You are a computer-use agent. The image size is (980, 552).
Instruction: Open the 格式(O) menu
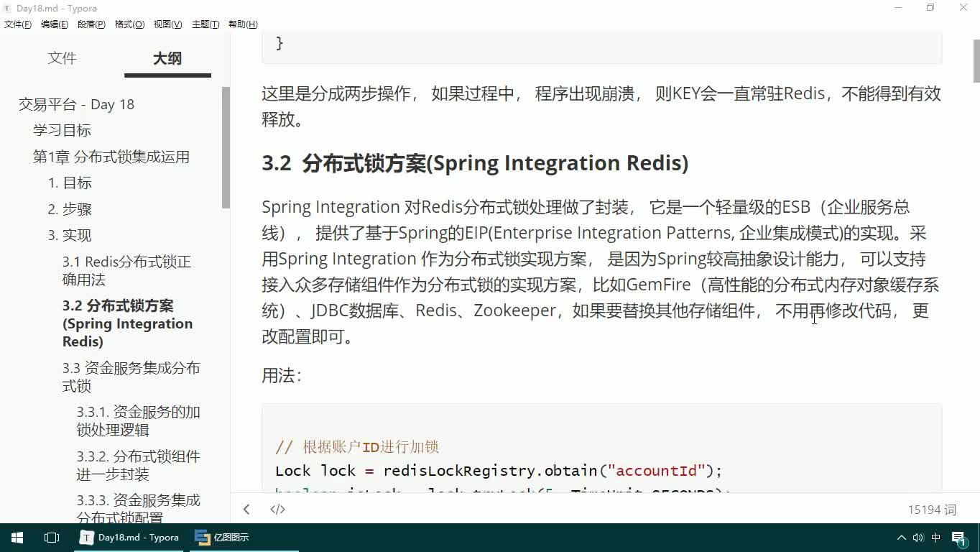tap(129, 24)
